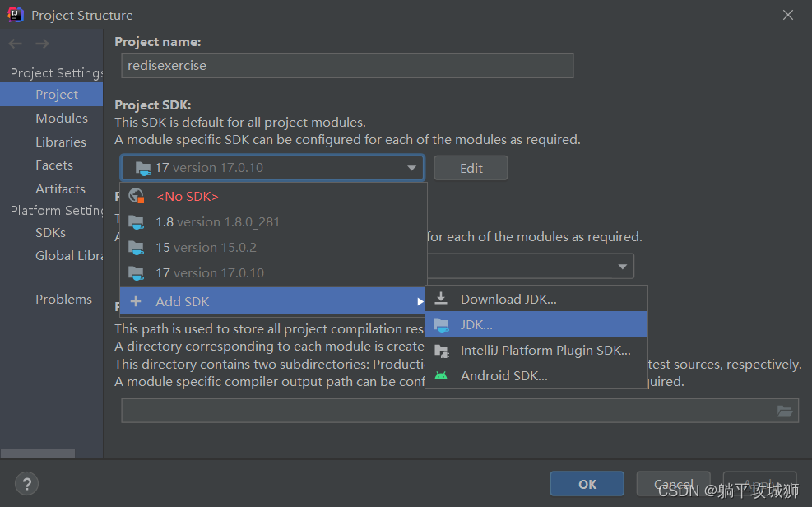The width and height of the screenshot is (812, 507).
Task: Click the No SDK globe icon
Action: click(137, 196)
